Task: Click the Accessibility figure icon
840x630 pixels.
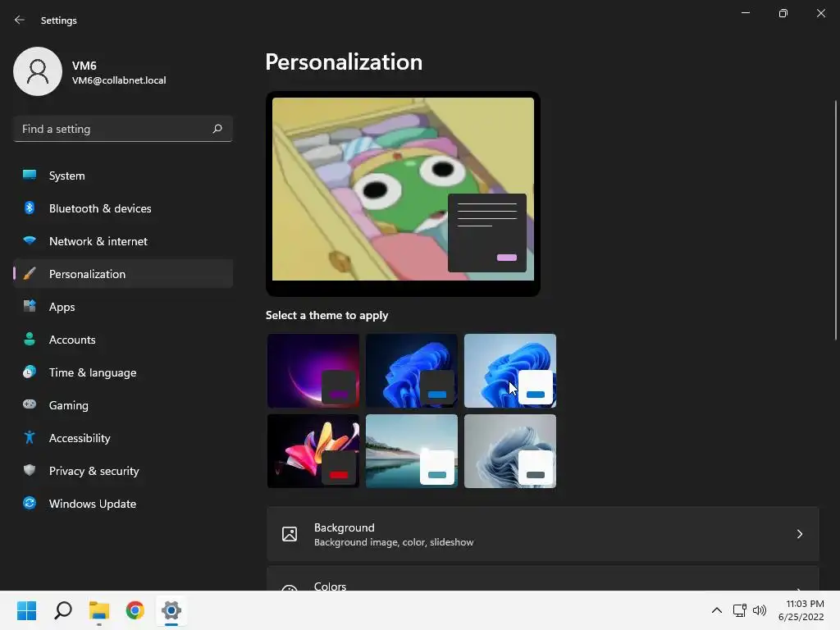Action: tap(30, 438)
